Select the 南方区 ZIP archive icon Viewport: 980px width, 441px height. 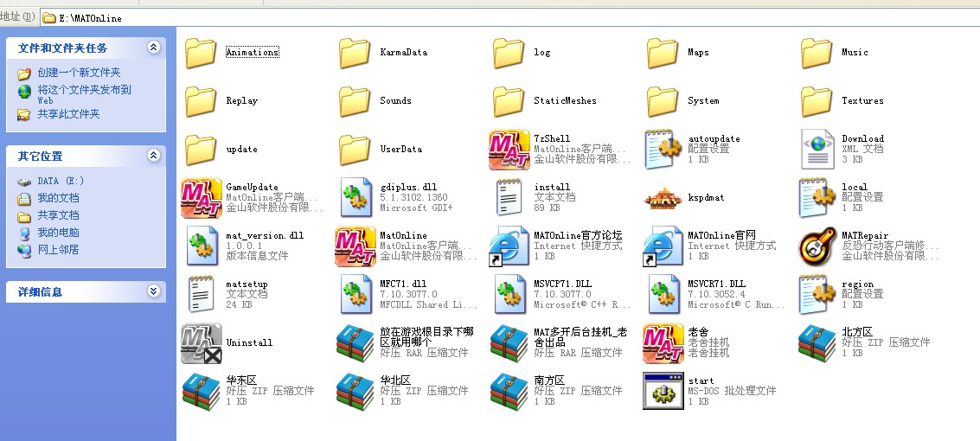[509, 391]
